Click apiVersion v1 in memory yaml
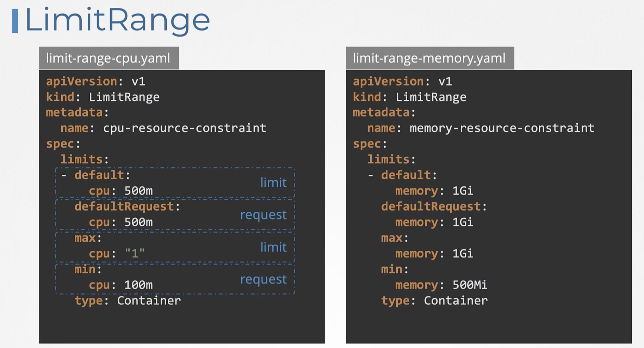Image resolution: width=644 pixels, height=348 pixels. coord(402,82)
